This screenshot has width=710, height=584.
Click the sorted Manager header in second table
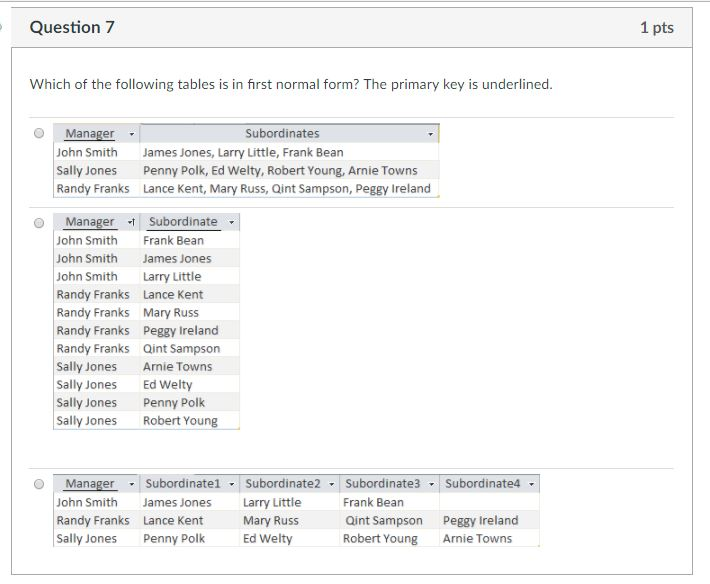click(x=91, y=222)
